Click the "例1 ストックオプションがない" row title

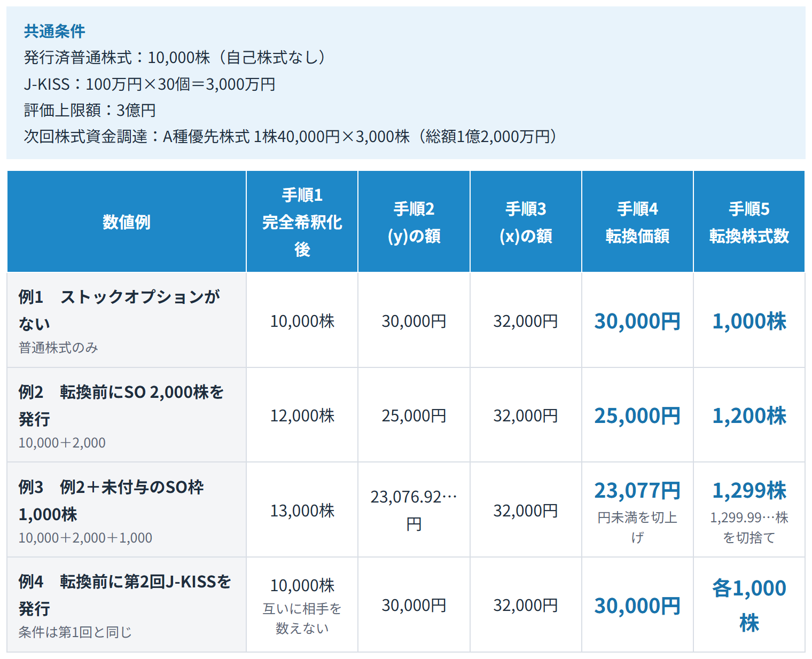point(119,310)
